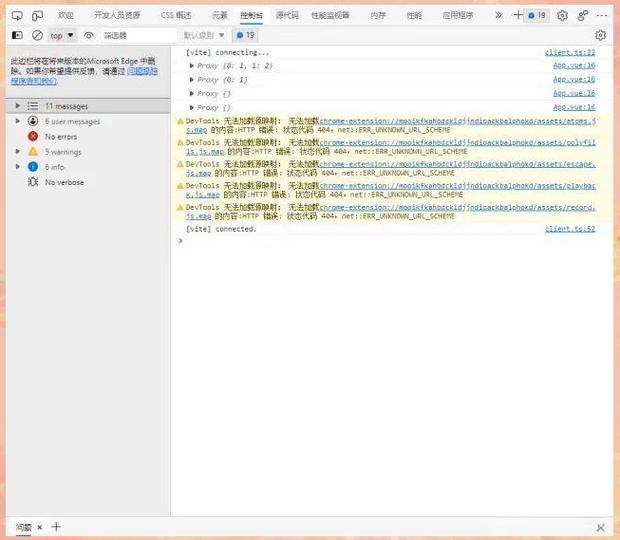Clear console with circle-slash icon
620x540 pixels.
pos(37,35)
